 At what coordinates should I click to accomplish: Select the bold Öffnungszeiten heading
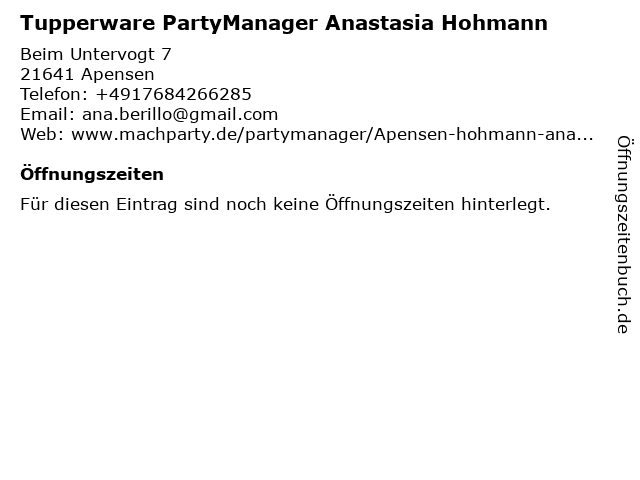pyautogui.click(x=92, y=173)
